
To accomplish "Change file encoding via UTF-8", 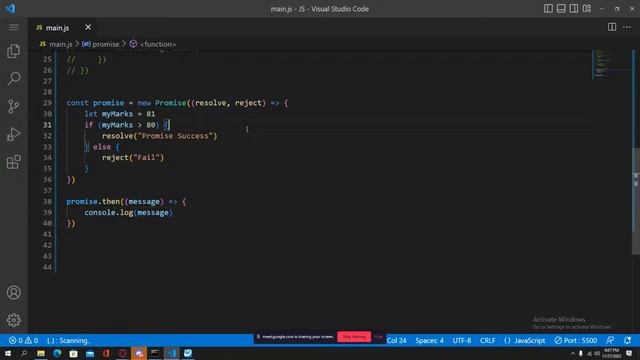I will [462, 340].
